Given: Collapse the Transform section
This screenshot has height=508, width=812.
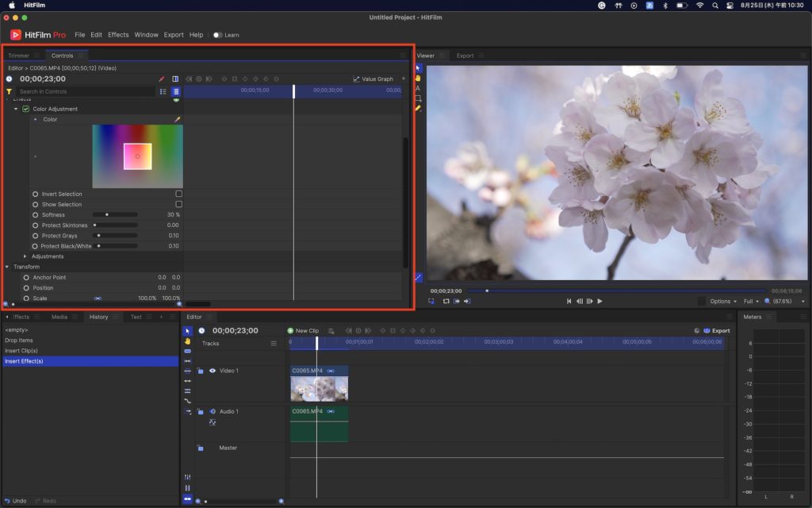Looking at the screenshot, I should tap(7, 267).
